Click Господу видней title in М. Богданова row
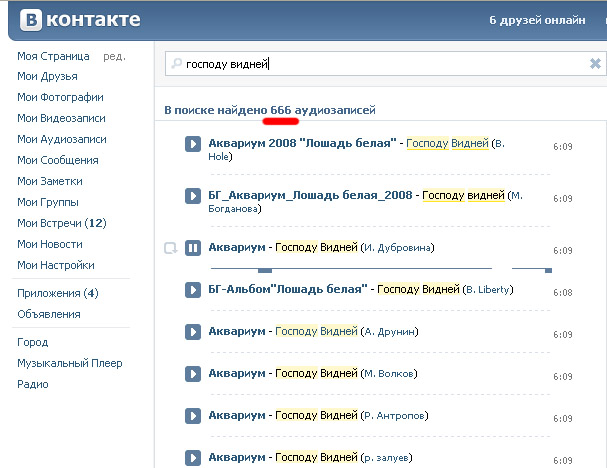The width and height of the screenshot is (607, 468). pos(463,195)
